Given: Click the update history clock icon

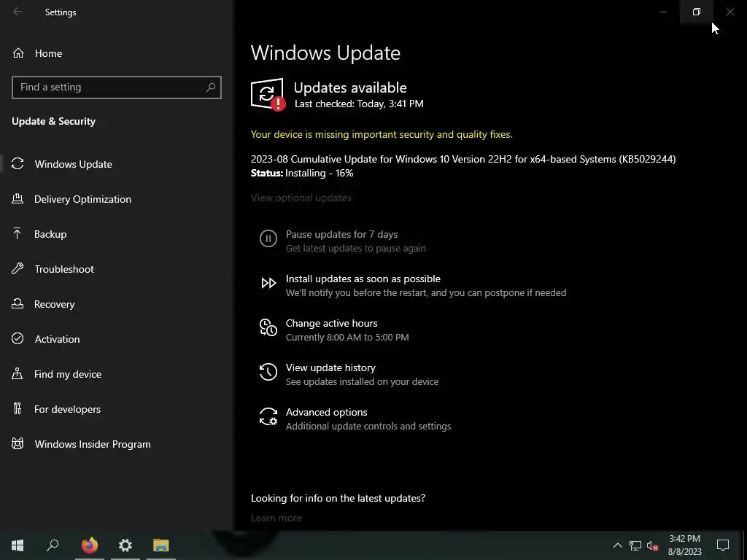Looking at the screenshot, I should pyautogui.click(x=268, y=372).
